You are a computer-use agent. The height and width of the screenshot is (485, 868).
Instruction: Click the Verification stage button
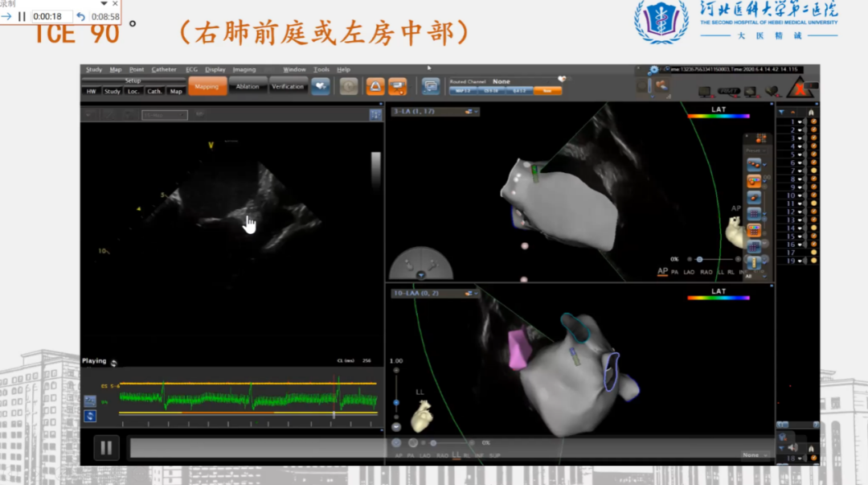pos(288,86)
